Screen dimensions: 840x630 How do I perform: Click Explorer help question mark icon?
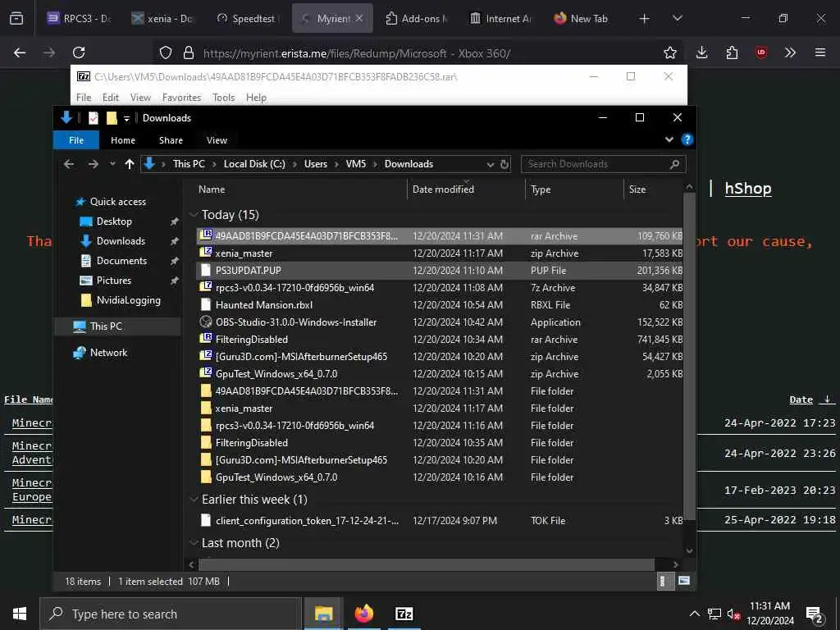687,139
